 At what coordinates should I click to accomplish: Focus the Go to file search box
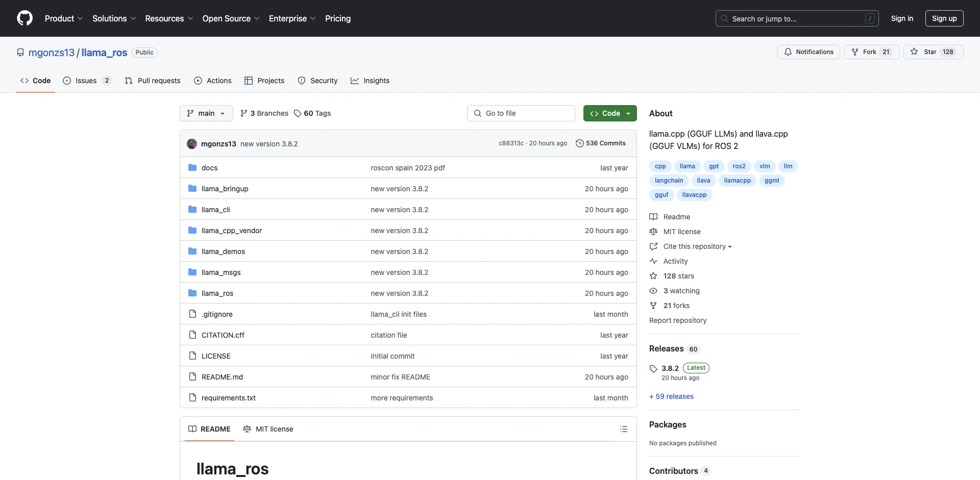click(521, 113)
